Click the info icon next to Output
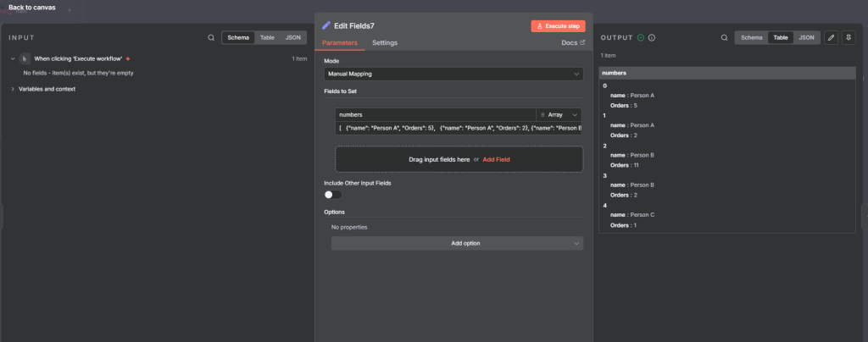Viewport: 868px width, 342px height. [x=652, y=38]
